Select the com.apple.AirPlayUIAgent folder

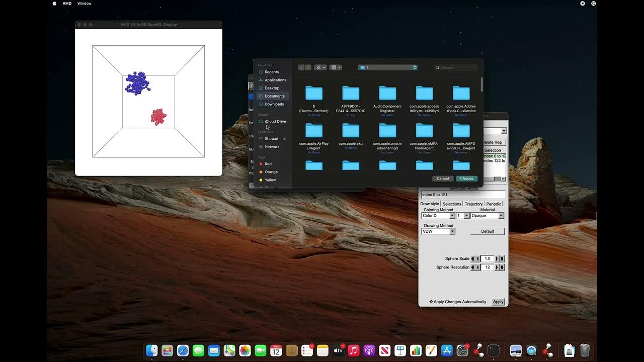coord(313,137)
